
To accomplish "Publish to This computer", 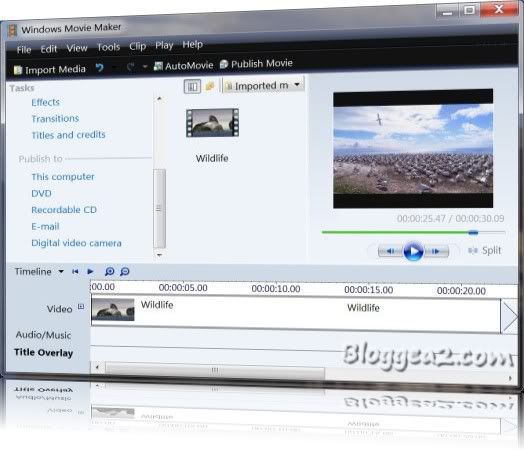I will 63,177.
